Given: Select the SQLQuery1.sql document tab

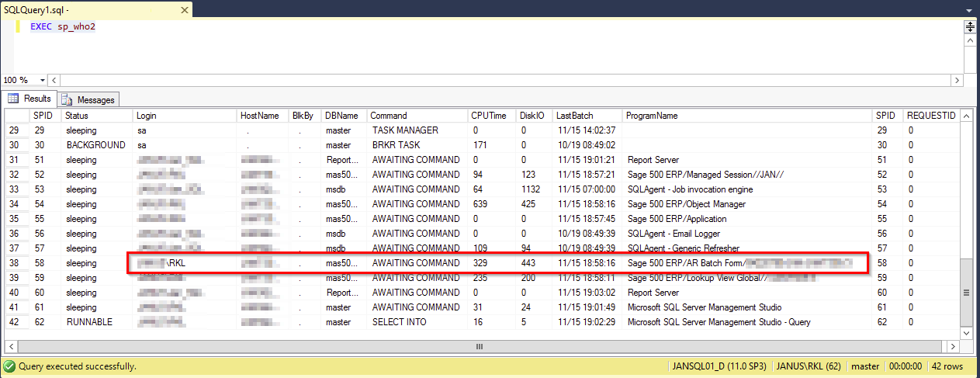Looking at the screenshot, I should (35, 8).
